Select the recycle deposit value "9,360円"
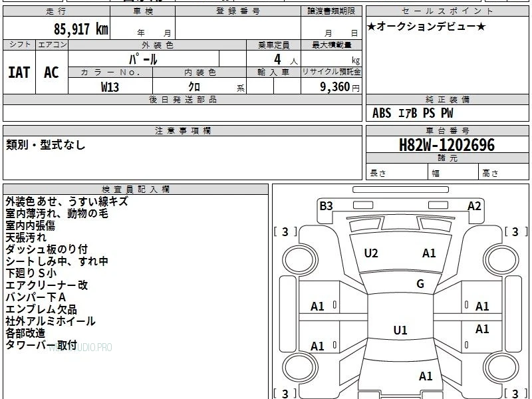This screenshot has width=532, height=399. coord(340,87)
